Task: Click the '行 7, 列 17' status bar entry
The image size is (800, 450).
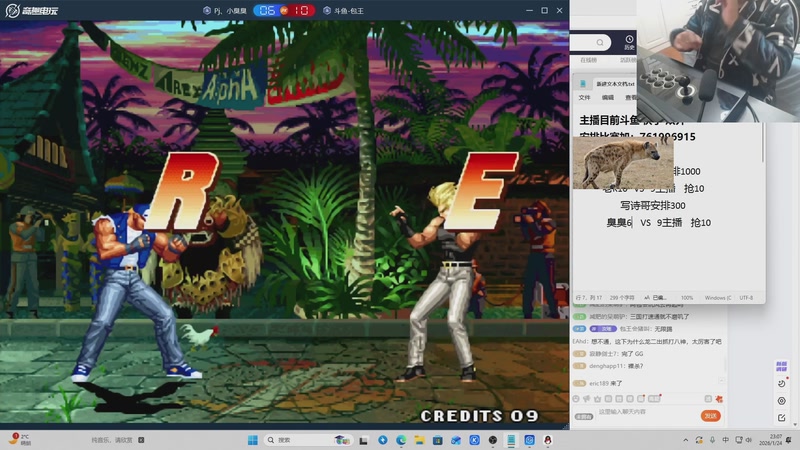Action: click(588, 297)
